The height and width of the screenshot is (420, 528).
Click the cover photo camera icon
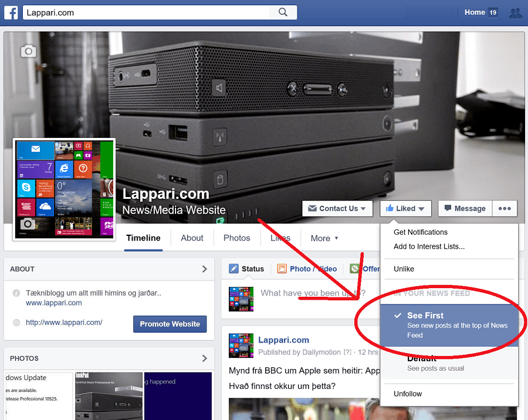click(x=29, y=51)
